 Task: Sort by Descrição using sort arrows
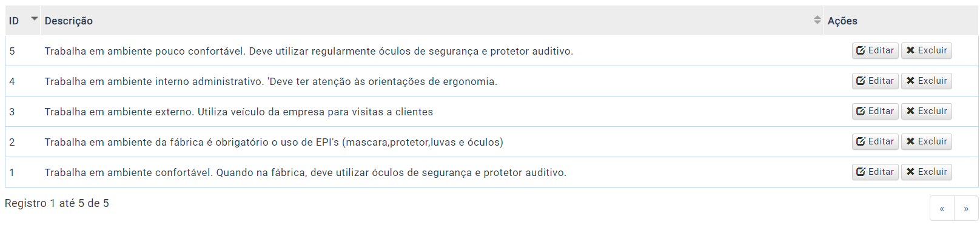[x=817, y=20]
